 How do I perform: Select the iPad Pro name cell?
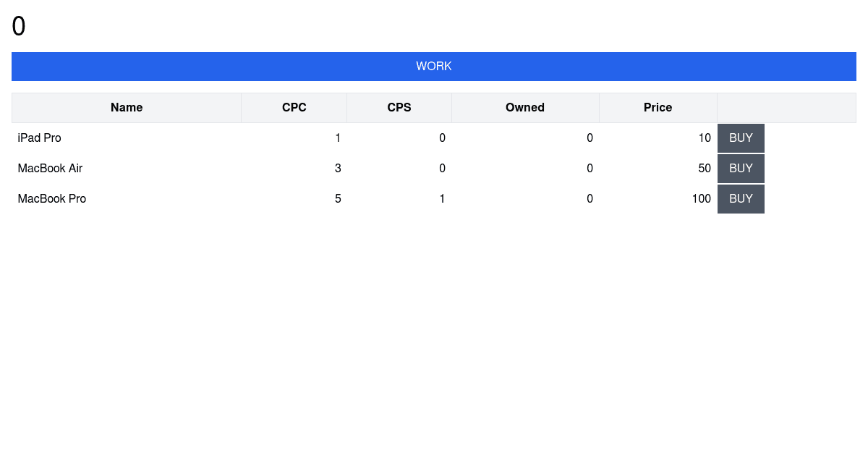click(40, 138)
